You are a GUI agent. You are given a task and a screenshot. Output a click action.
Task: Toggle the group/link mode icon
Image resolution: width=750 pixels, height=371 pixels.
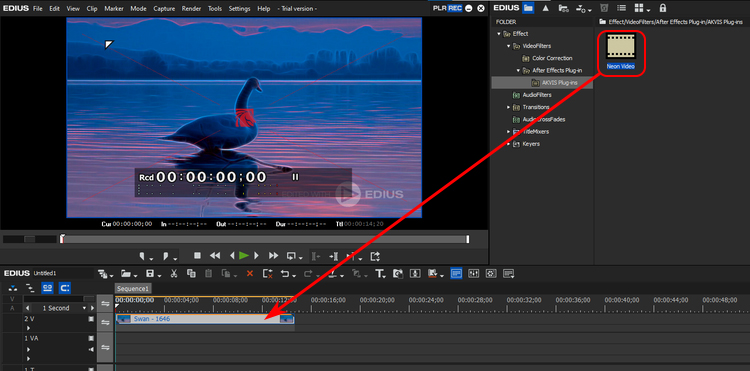[47, 288]
